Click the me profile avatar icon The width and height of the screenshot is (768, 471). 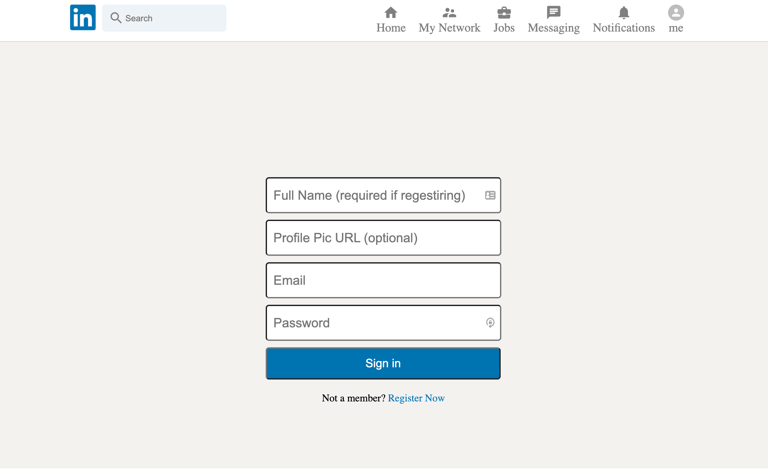[x=676, y=12]
